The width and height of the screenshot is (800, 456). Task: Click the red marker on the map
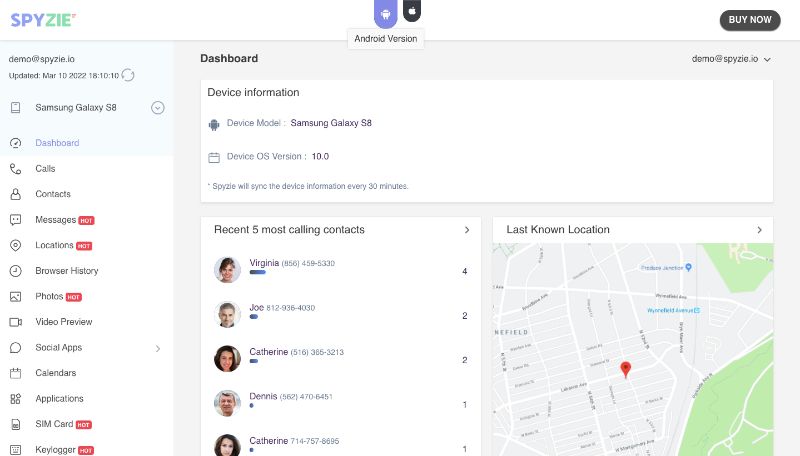coord(626,369)
